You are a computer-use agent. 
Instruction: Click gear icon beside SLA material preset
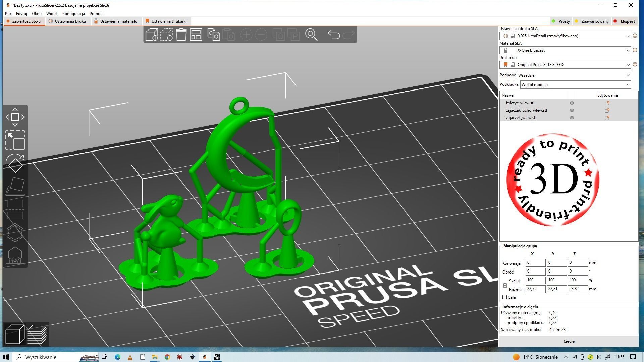pos(635,50)
